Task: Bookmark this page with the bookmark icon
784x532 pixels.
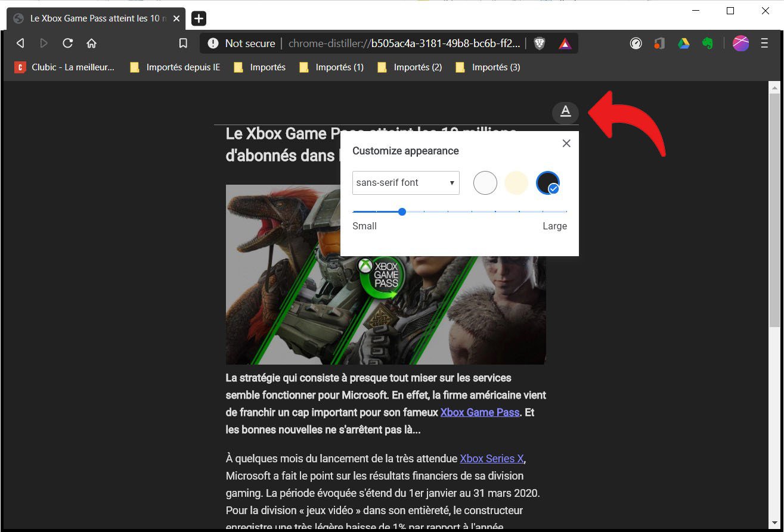Action: click(x=184, y=43)
